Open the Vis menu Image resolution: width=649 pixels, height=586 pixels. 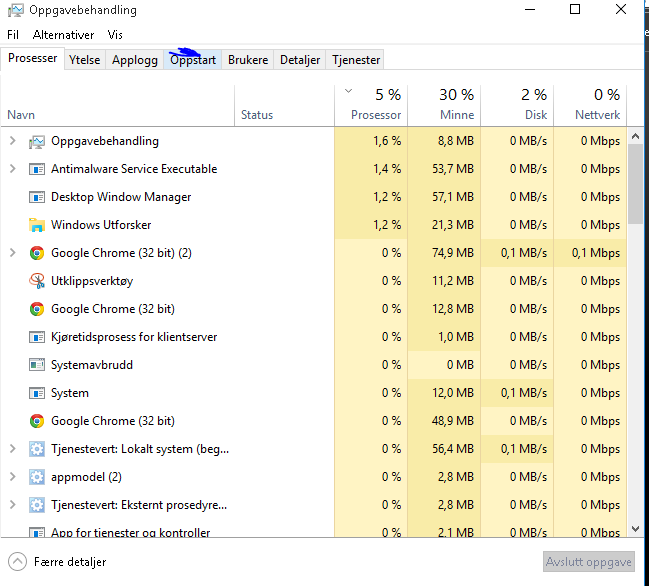tap(115, 35)
